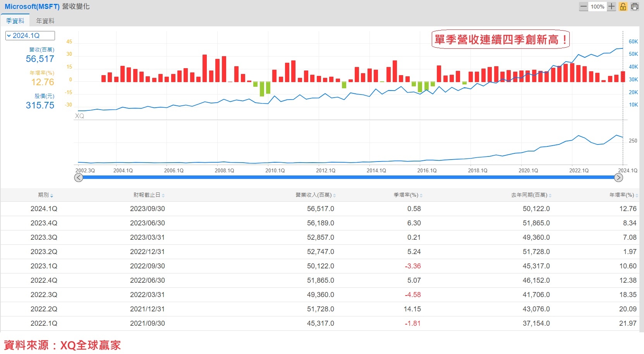Click the date 2023/03/31
The width and height of the screenshot is (644, 354).
pyautogui.click(x=148, y=237)
